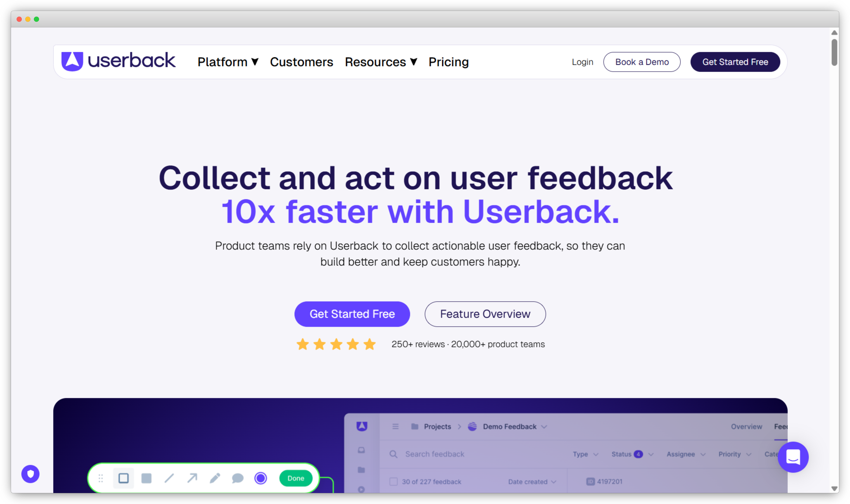Expand the Platform dropdown menu

point(228,62)
